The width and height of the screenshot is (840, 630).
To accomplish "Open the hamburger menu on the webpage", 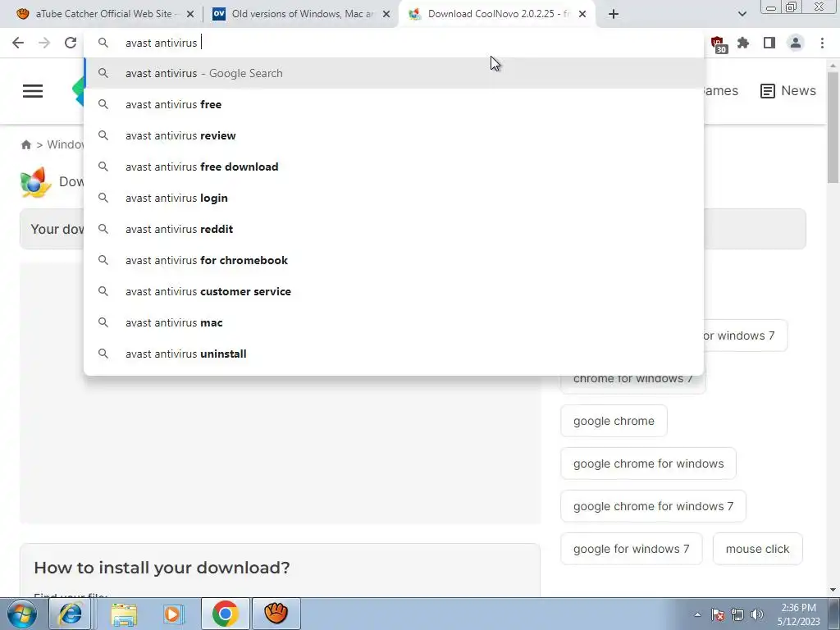I will 33,91.
